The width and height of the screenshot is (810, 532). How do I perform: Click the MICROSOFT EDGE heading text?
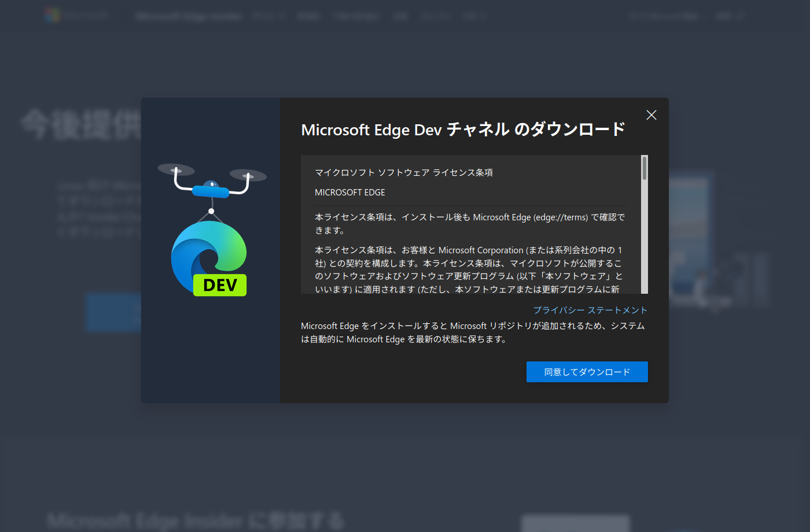coord(350,192)
